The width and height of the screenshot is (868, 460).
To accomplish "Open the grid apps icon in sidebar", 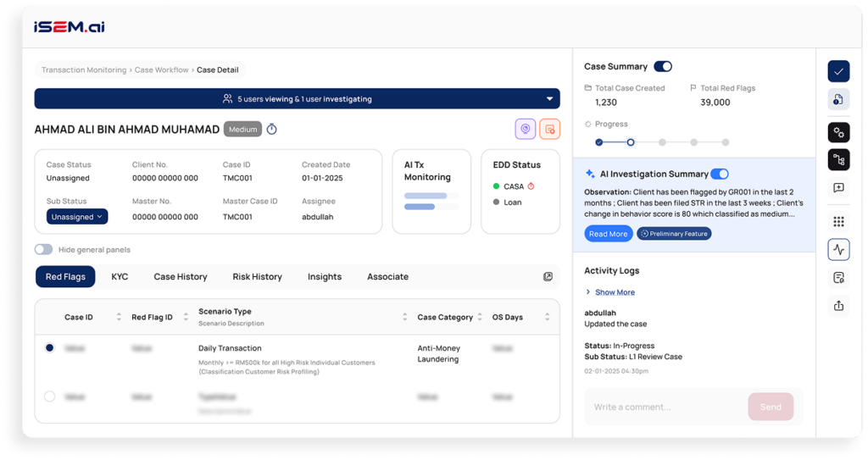I will point(837,221).
